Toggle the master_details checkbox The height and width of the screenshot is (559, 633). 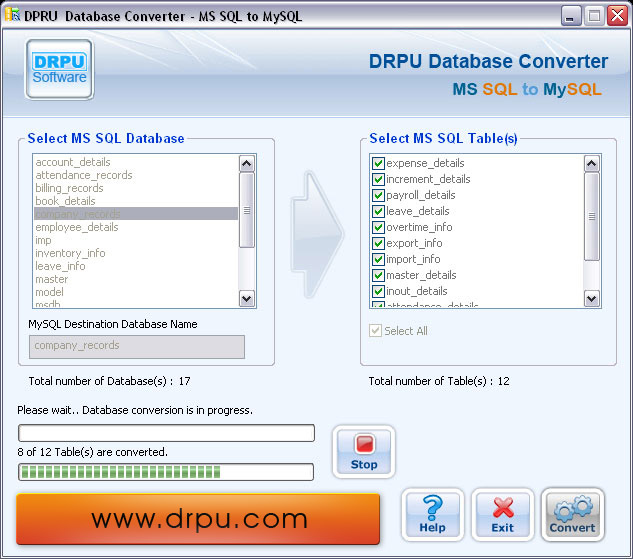pos(378,275)
